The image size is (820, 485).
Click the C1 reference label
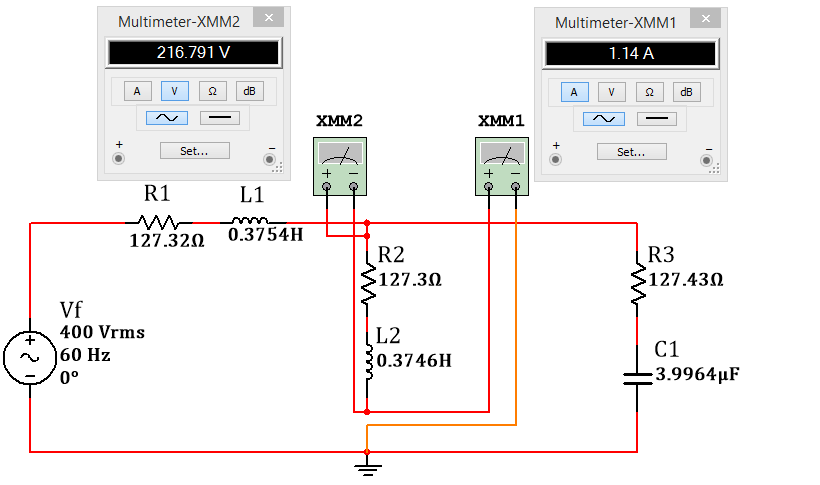[666, 349]
